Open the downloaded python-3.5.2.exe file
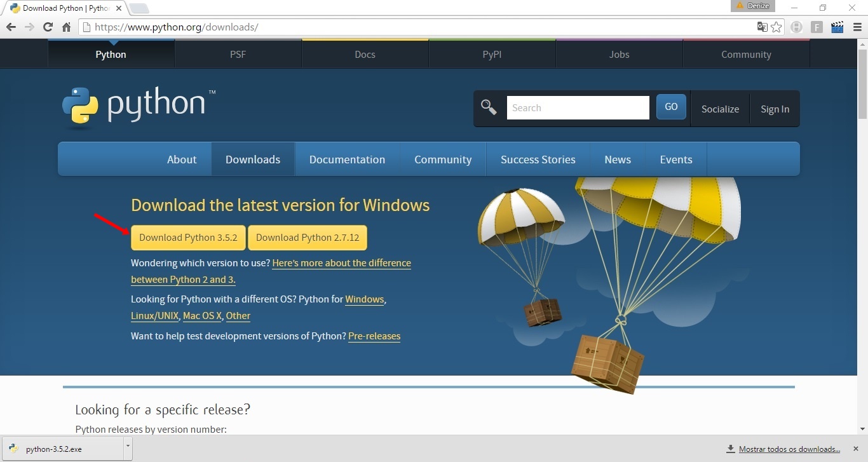Screen dimensions: 868x462 (62, 449)
